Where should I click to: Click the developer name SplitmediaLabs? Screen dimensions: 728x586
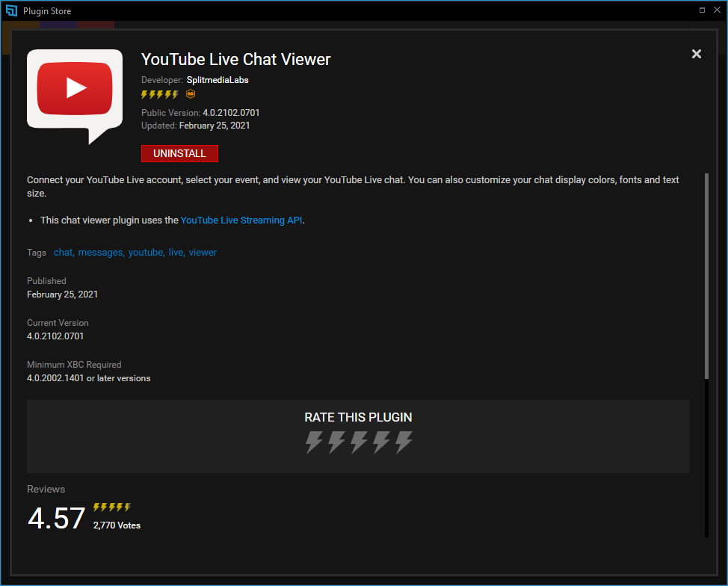click(x=218, y=80)
